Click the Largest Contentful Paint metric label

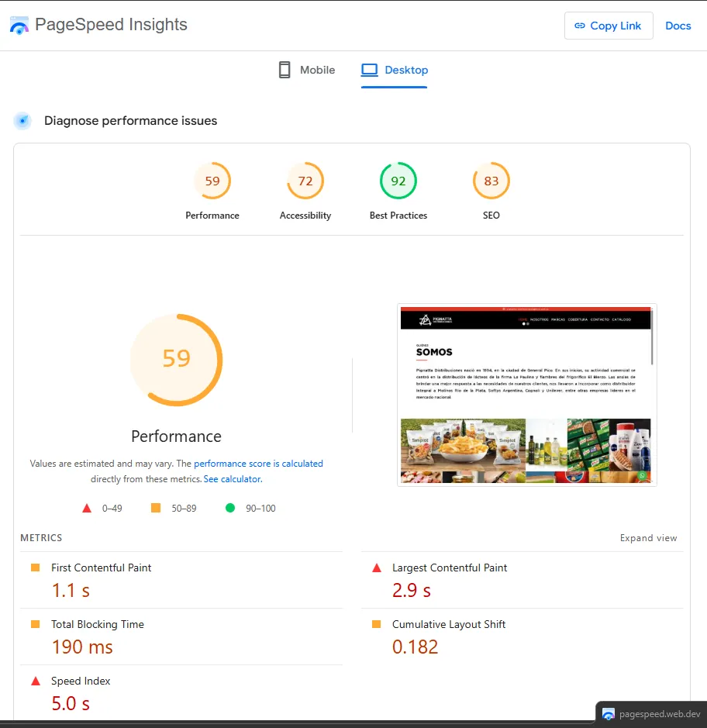click(x=450, y=568)
